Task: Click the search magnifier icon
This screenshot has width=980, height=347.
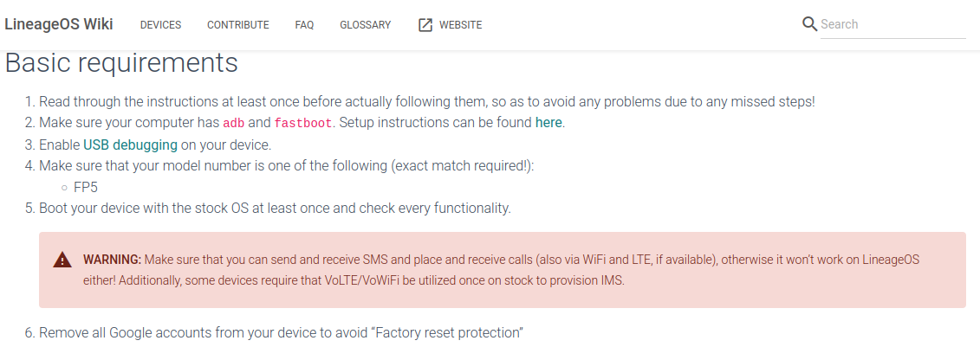Action: [x=810, y=24]
